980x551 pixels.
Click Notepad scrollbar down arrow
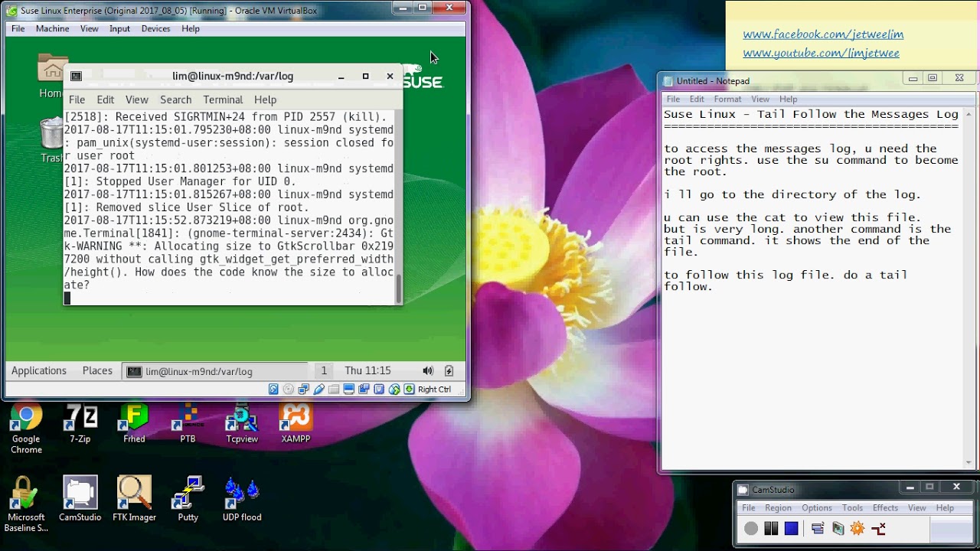(x=969, y=462)
